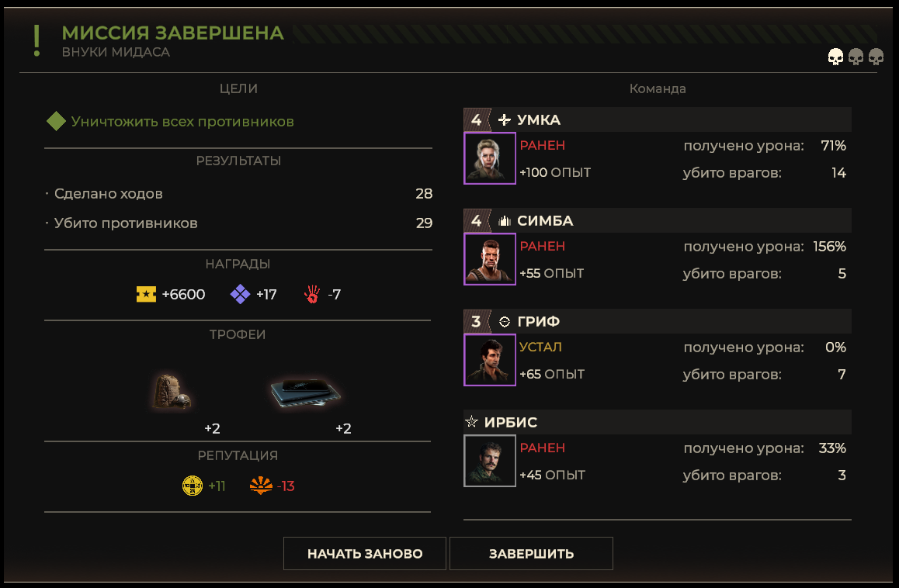This screenshot has width=899, height=588.
Task: Click the Завершить button
Action: [531, 554]
